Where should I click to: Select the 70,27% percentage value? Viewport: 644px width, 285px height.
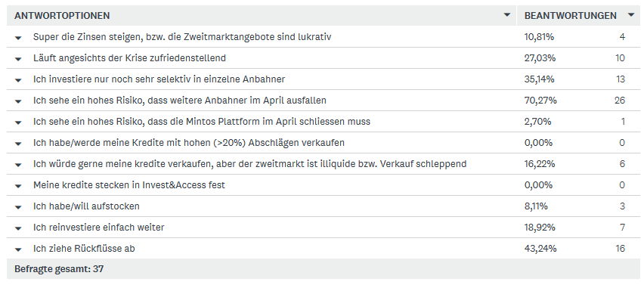click(540, 101)
